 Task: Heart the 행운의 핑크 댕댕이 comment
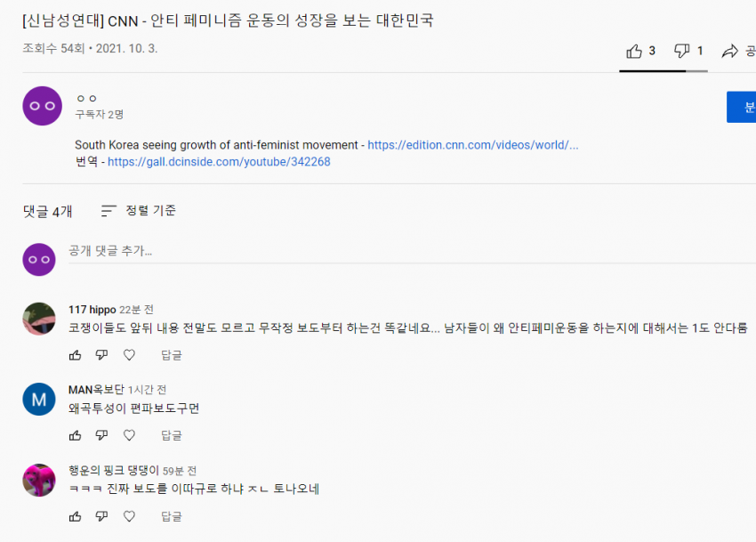point(129,516)
